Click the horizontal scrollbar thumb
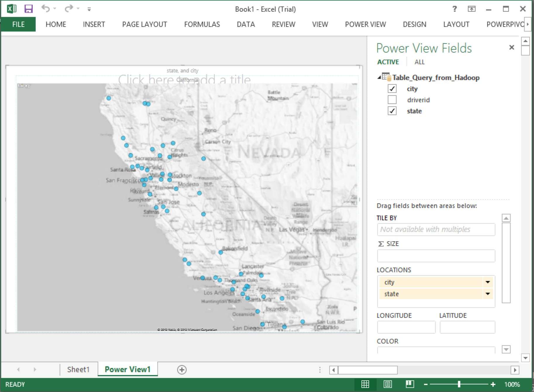534x392 pixels. [368, 370]
